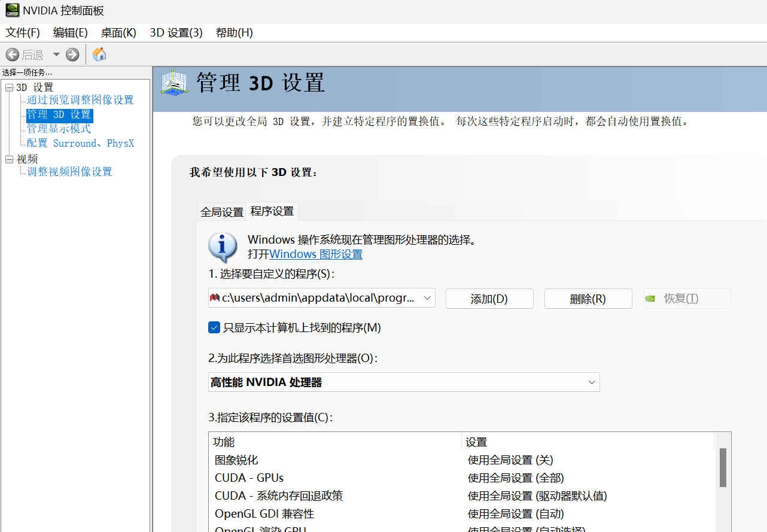The image size is (767, 532).
Task: Click the Forward arrow icon in toolbar
Action: 72,55
